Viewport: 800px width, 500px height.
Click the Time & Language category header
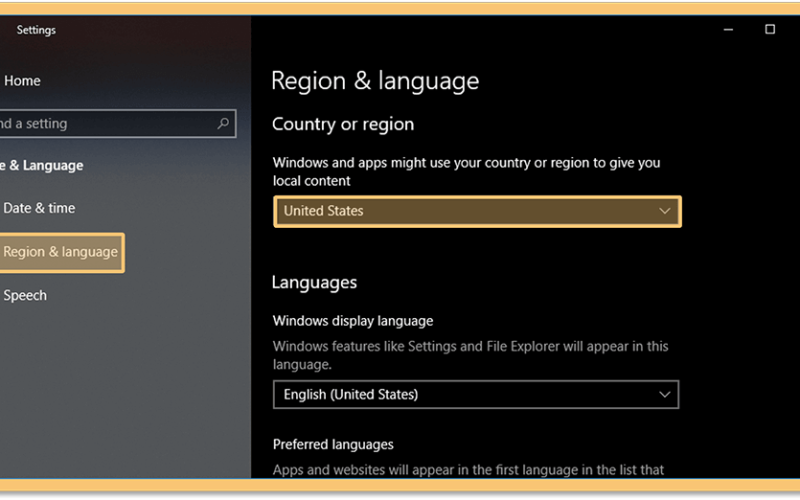(x=41, y=165)
